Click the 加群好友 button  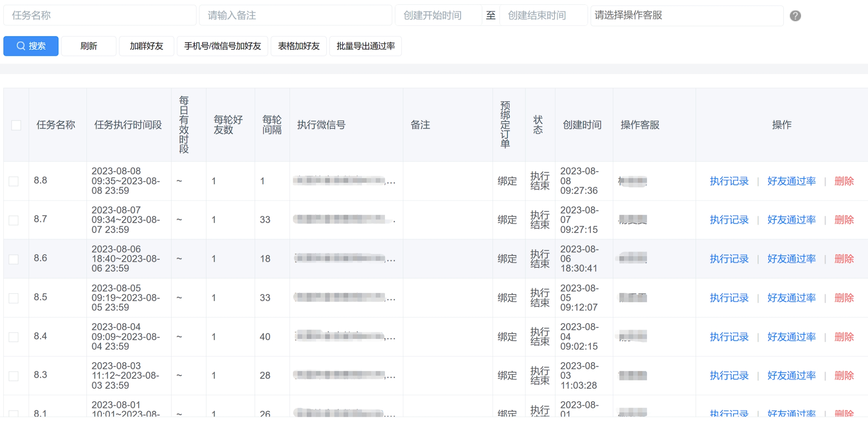pos(146,46)
